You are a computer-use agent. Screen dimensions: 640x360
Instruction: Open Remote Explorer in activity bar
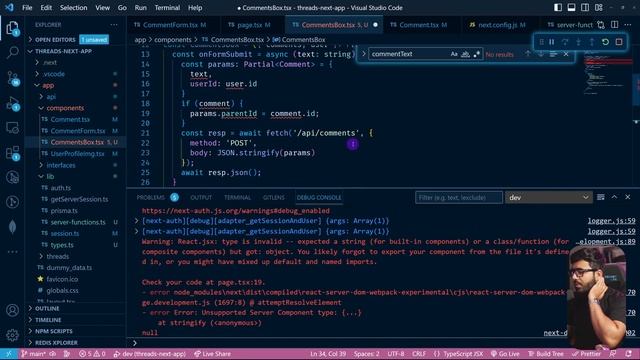click(x=13, y=128)
